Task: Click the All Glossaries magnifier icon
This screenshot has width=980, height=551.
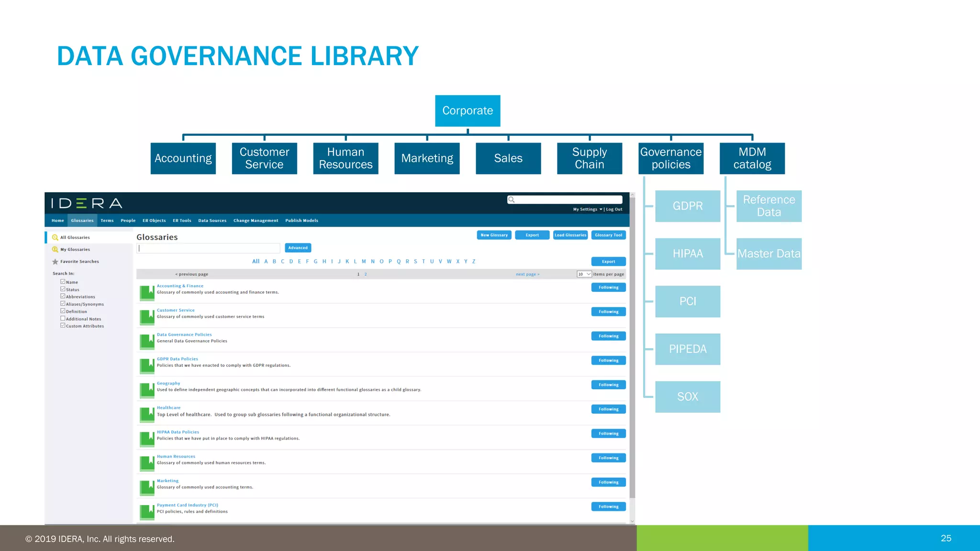Action: click(55, 237)
